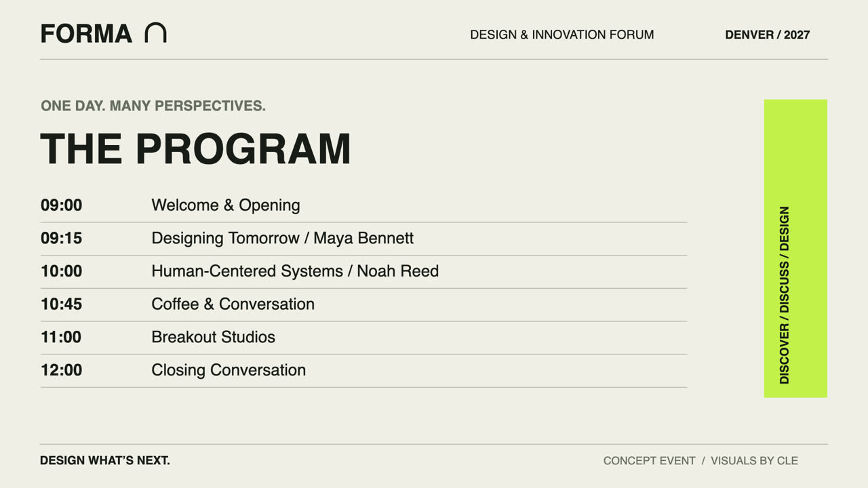Select the One Day. Many Perspectives. subtitle
Image resolution: width=868 pixels, height=488 pixels.
tap(153, 106)
